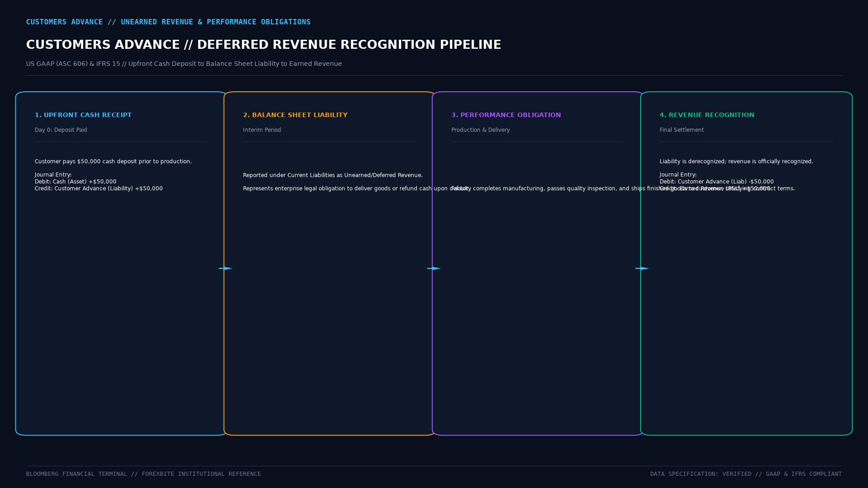Click the 'Interim Period' label
Image resolution: width=868 pixels, height=488 pixels.
(262, 130)
